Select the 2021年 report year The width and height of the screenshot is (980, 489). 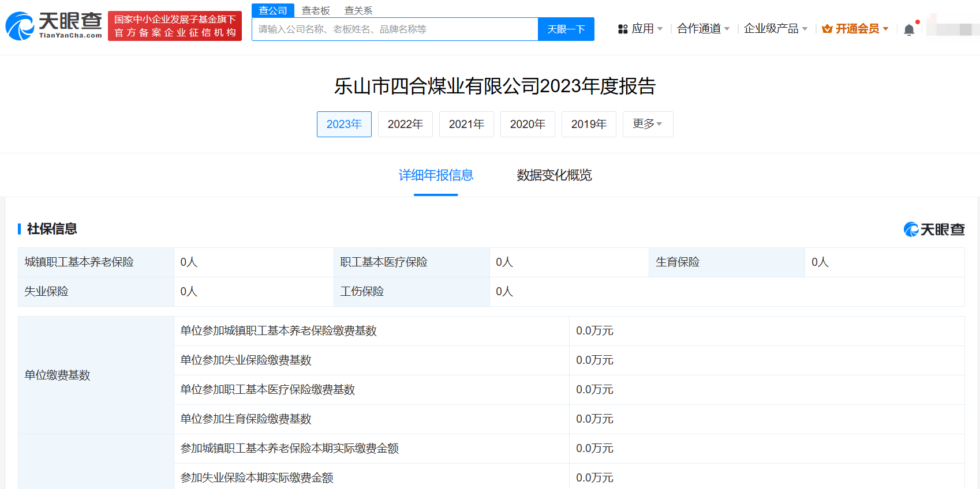click(466, 124)
